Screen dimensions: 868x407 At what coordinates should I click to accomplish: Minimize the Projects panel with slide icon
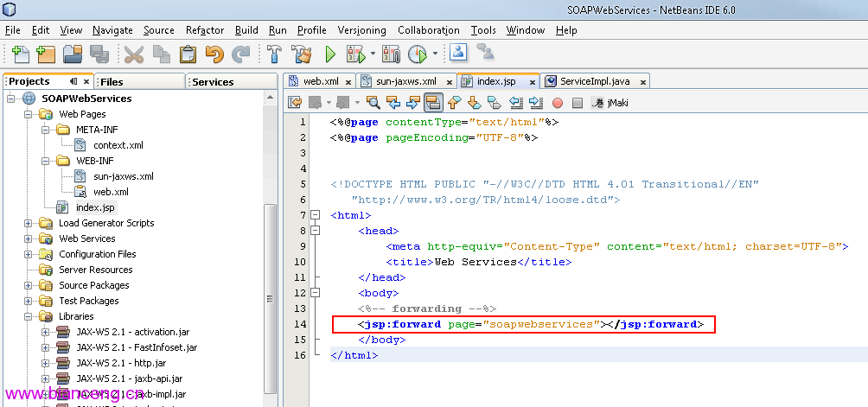coord(73,81)
